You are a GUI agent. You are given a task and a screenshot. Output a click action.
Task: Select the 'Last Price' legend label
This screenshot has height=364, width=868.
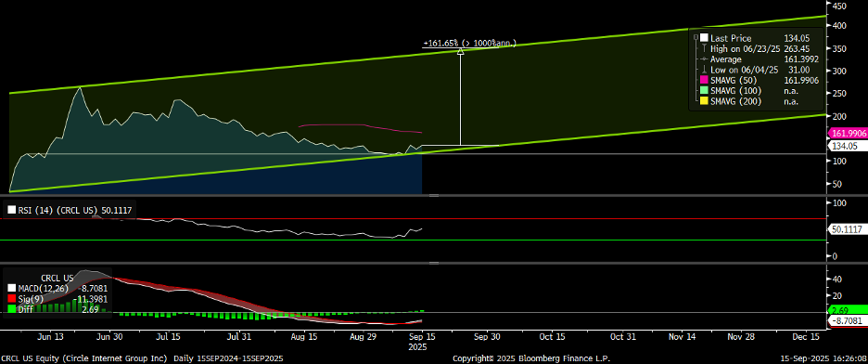730,38
